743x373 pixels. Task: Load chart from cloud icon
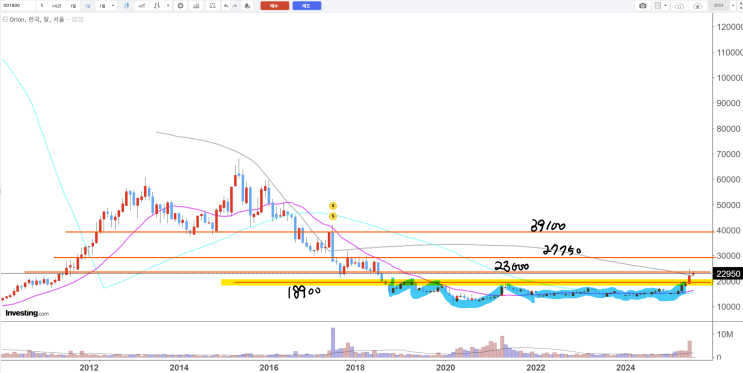[x=680, y=6]
